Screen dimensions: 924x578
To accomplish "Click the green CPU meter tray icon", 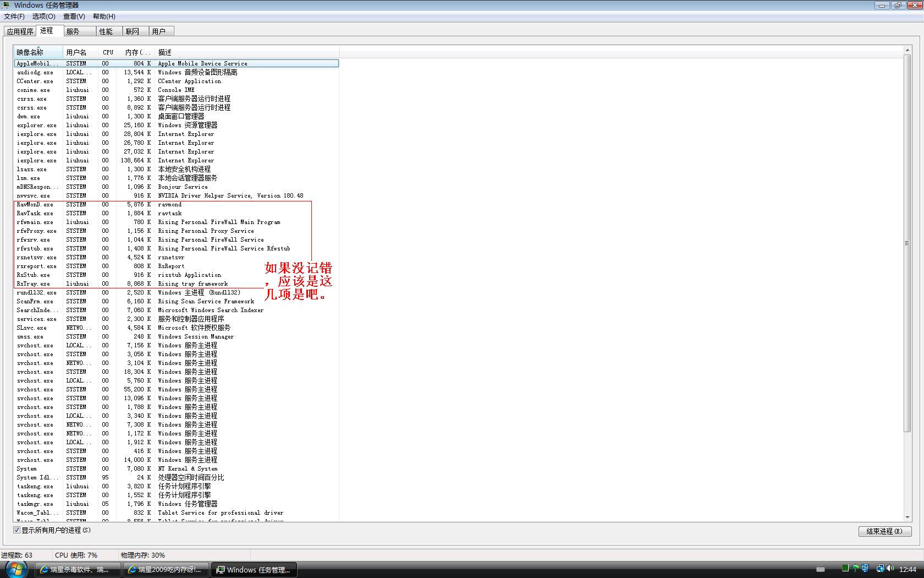I will (845, 569).
